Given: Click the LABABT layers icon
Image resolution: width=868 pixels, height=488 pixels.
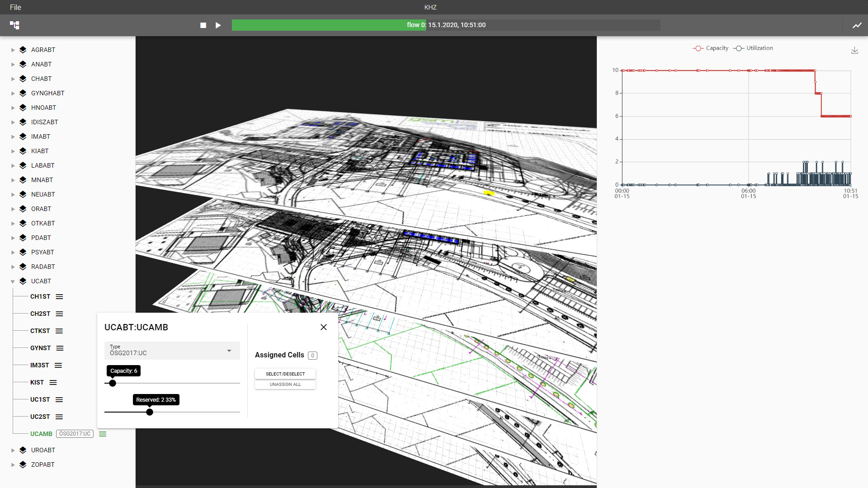Looking at the screenshot, I should click(23, 165).
